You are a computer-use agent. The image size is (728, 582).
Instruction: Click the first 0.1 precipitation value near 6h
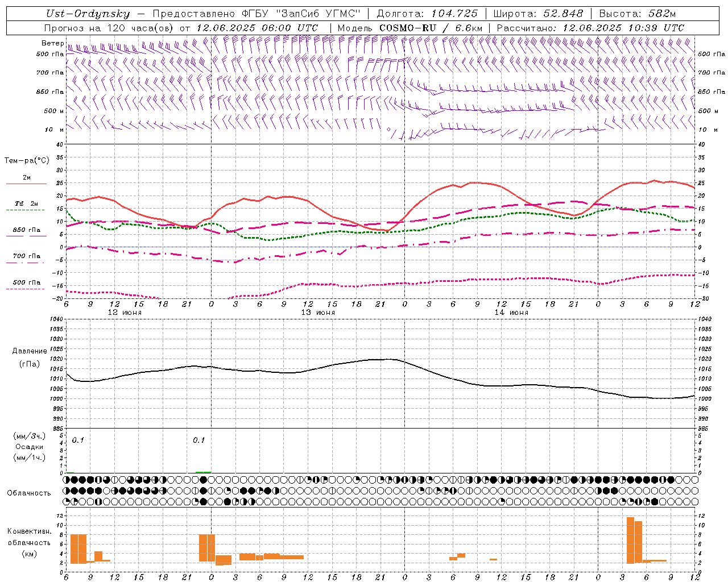78,440
